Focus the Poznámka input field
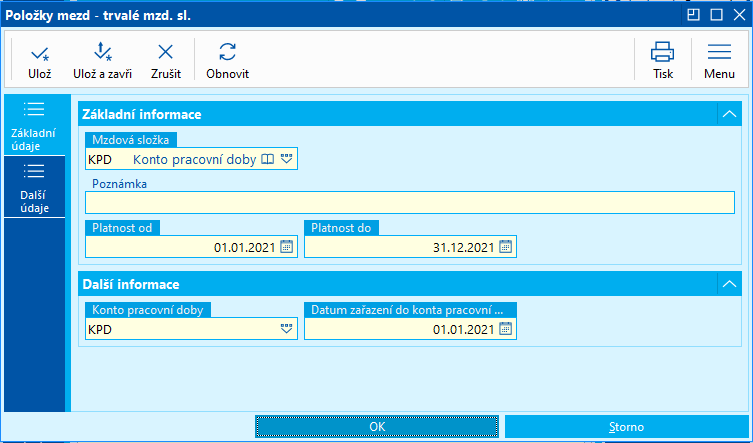 click(410, 203)
